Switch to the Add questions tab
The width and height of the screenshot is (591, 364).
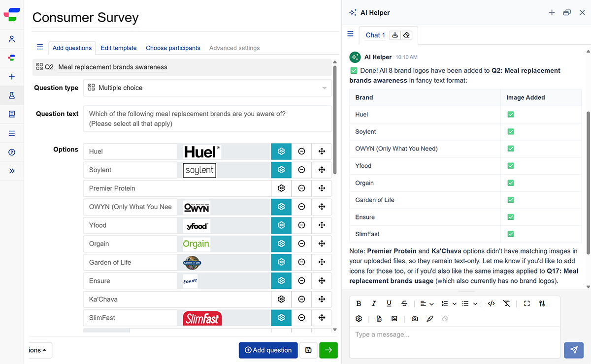[72, 48]
